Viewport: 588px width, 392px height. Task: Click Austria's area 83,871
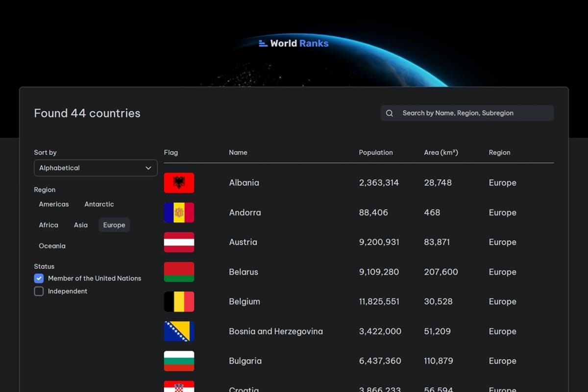437,242
